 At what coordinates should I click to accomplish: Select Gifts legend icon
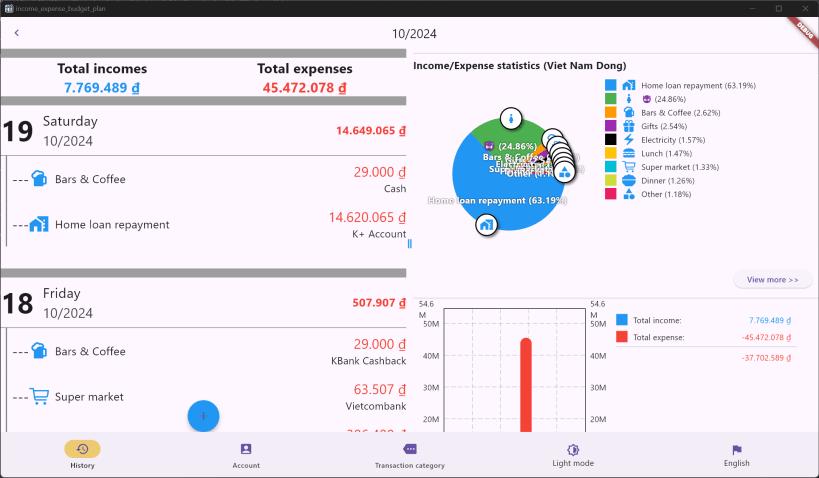(x=629, y=126)
